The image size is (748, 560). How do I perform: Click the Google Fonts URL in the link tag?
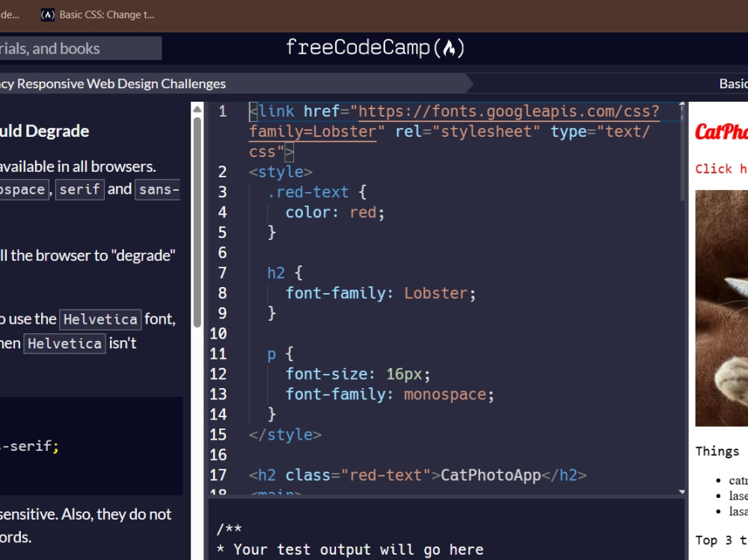coord(454,121)
